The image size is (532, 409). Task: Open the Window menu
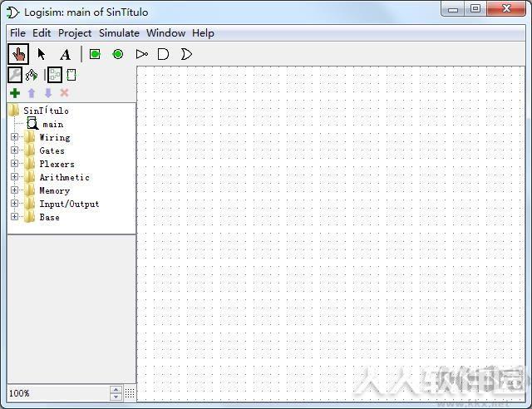(166, 33)
